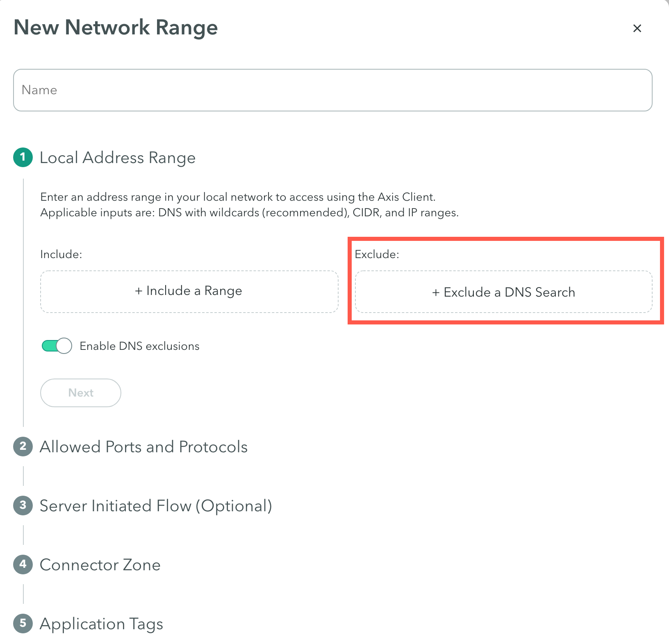This screenshot has height=644, width=669.
Task: Close the New Network Range dialog
Action: click(637, 28)
